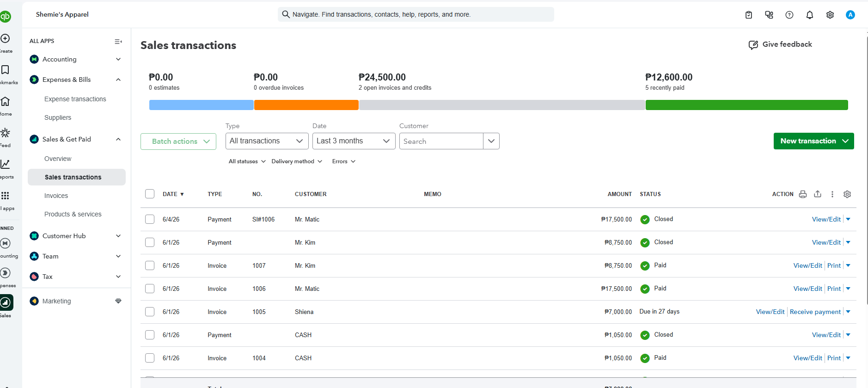Open Expense transactions in the sidebar
This screenshot has width=868, height=388.
(75, 99)
